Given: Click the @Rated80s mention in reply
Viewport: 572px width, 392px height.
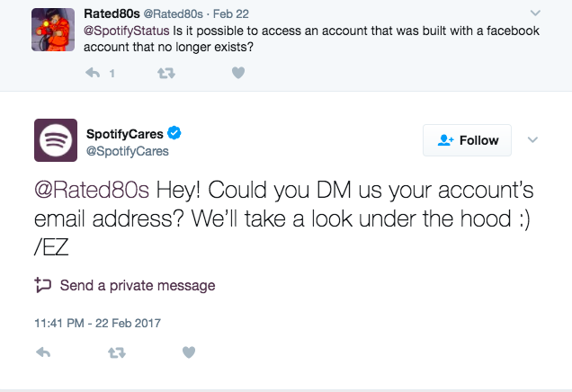Looking at the screenshot, I should pyautogui.click(x=92, y=192).
